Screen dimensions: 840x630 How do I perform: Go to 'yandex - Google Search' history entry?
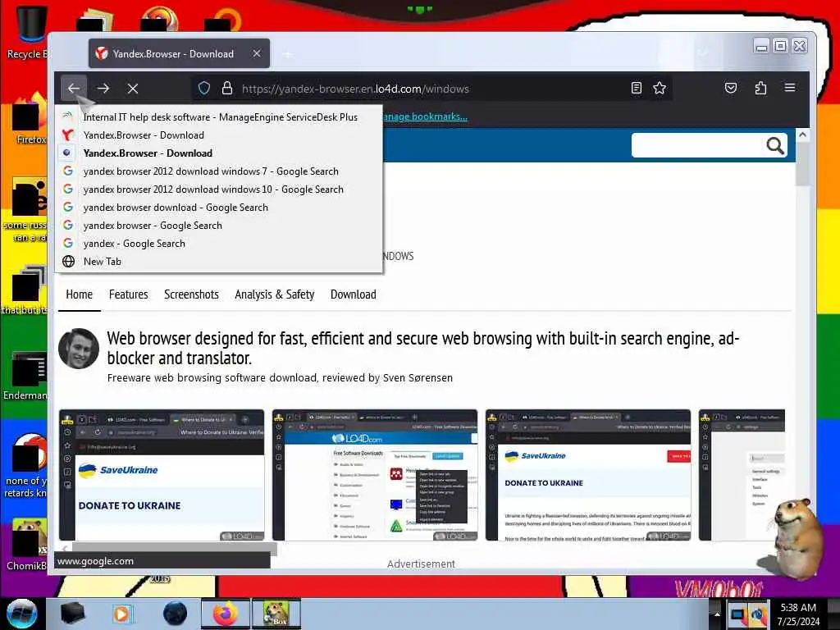[219, 243]
